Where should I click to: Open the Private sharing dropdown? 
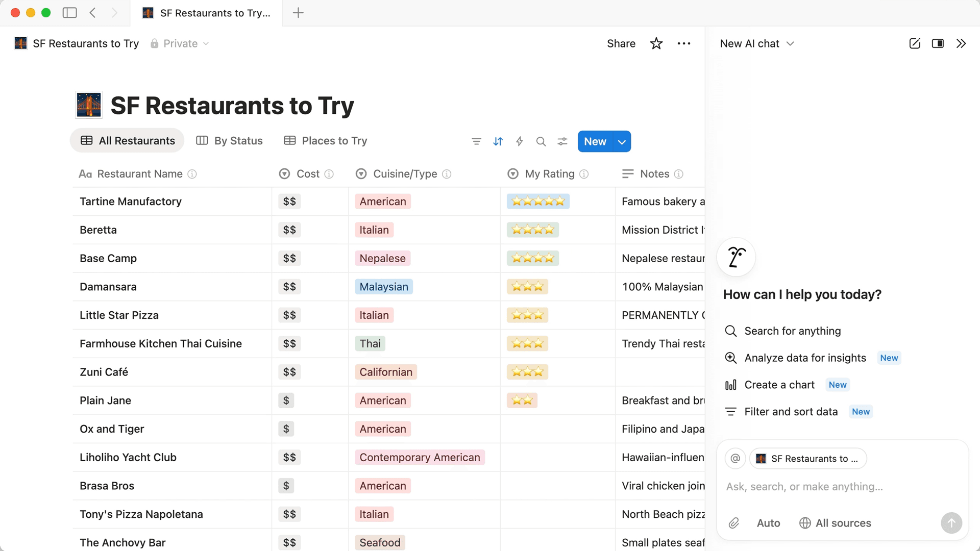[180, 43]
